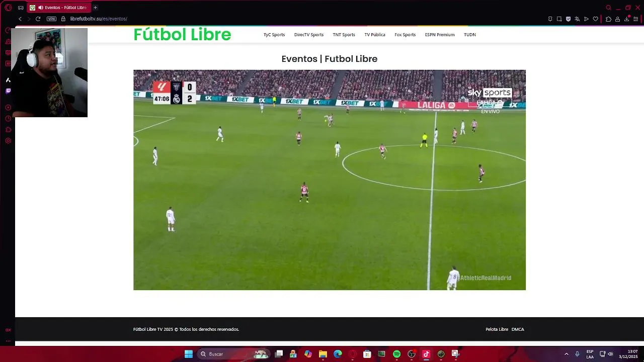Open Microsoft Store from taskbar
This screenshot has height=362, width=644.
point(367,354)
